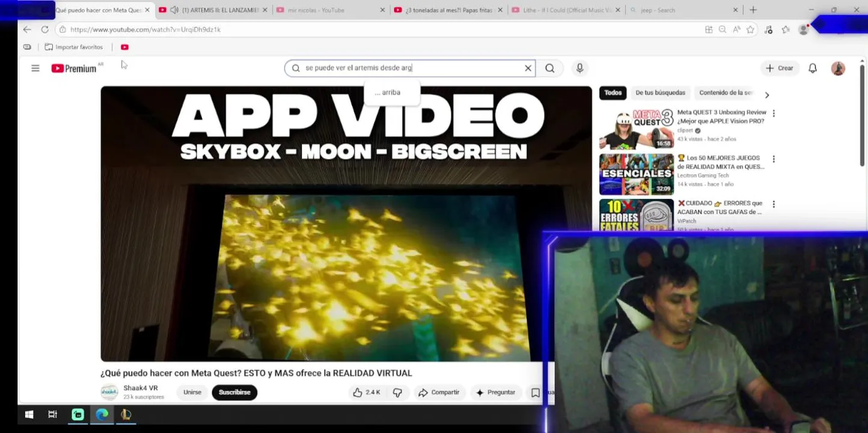Viewport: 868px width, 433px height.
Task: Click the Unirse membership button
Action: pos(192,392)
